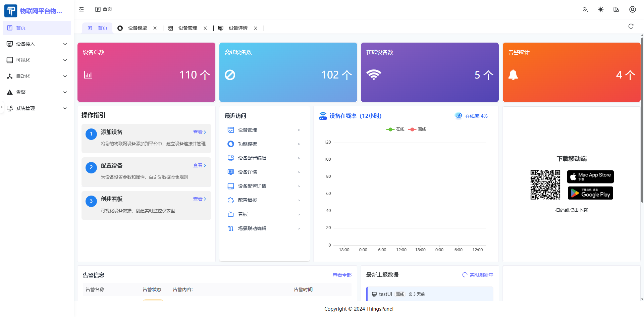Image resolution: width=644 pixels, height=317 pixels.
Task: Switch to the 设备管理 tab
Action: pos(187,28)
